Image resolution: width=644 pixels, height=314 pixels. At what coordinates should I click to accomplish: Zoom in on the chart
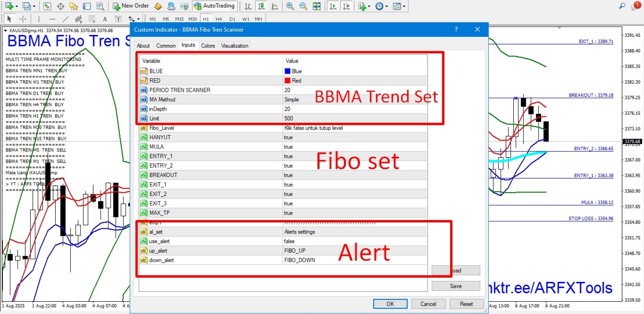290,6
